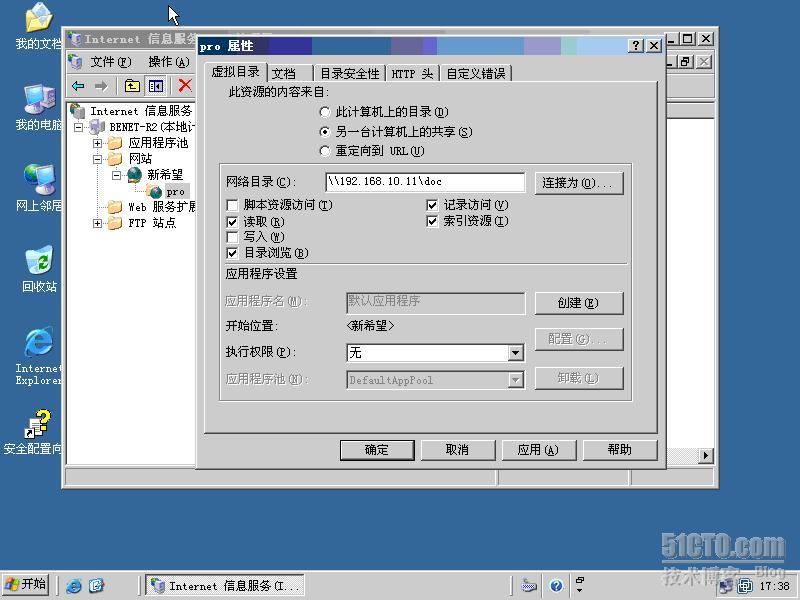Click 创建 button
800x600 pixels.
point(579,303)
